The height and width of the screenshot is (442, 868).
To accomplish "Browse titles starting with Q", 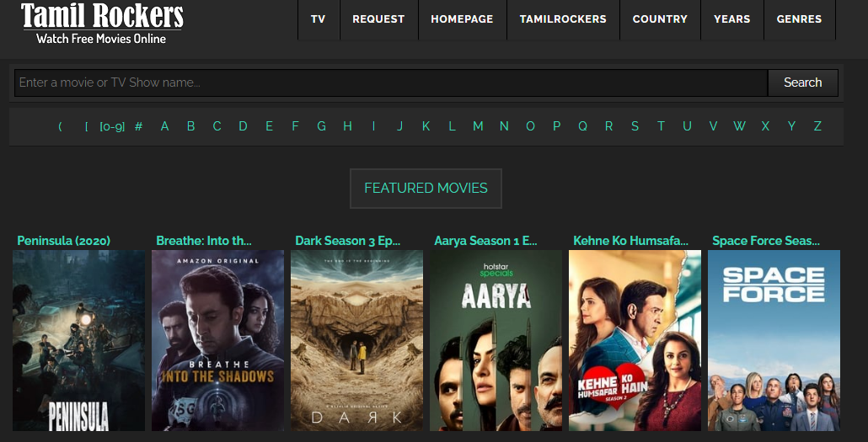I will click(582, 126).
